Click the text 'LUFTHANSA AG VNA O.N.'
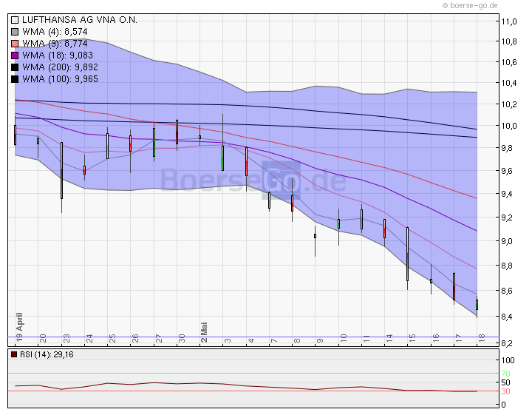Image resolution: width=532 pixels, height=415 pixels. 80,20
